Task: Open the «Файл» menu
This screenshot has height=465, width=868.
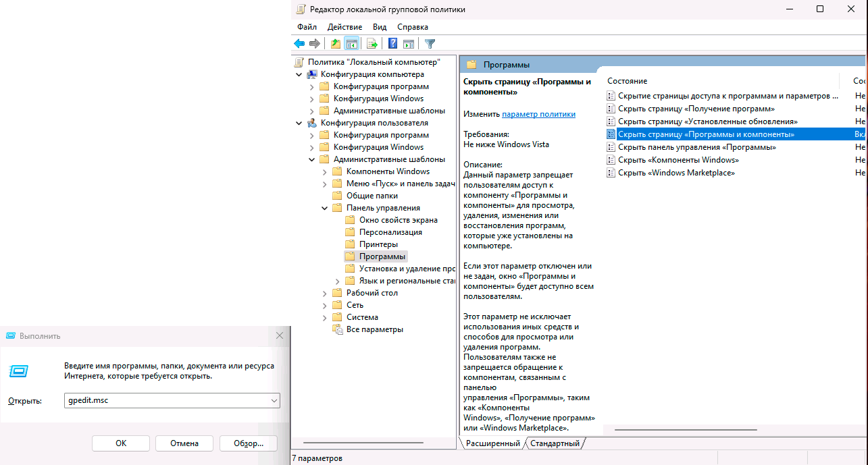Action: point(307,27)
